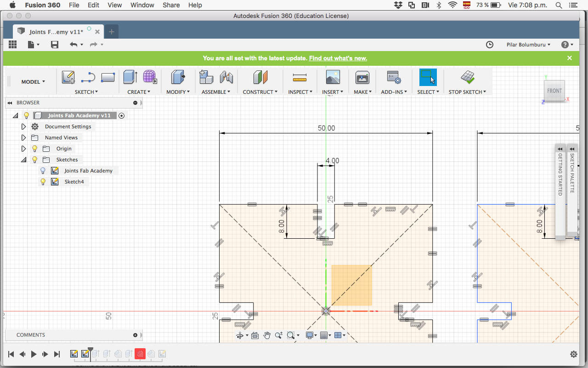
Task: Play the design timeline
Action: point(34,354)
